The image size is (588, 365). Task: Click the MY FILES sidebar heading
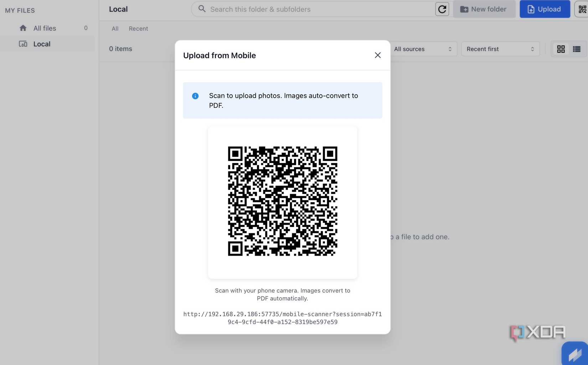point(20,10)
